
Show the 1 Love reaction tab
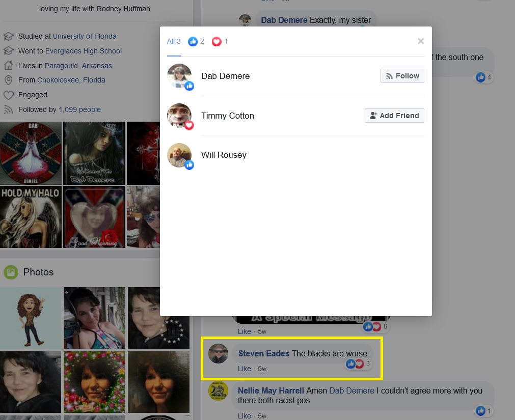click(220, 41)
